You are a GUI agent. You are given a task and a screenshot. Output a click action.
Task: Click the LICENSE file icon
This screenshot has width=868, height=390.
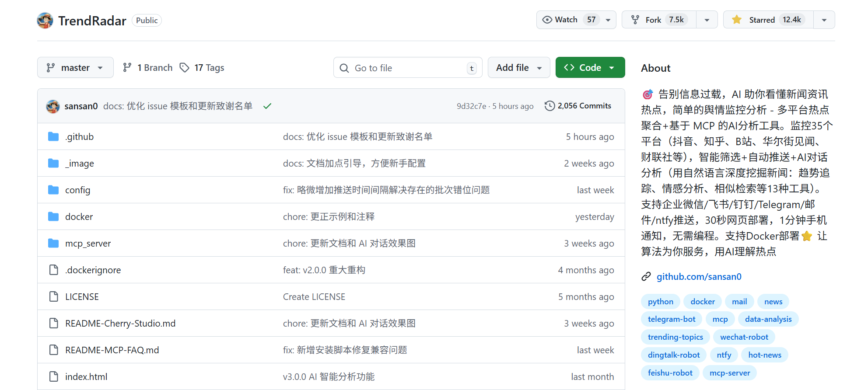click(53, 297)
